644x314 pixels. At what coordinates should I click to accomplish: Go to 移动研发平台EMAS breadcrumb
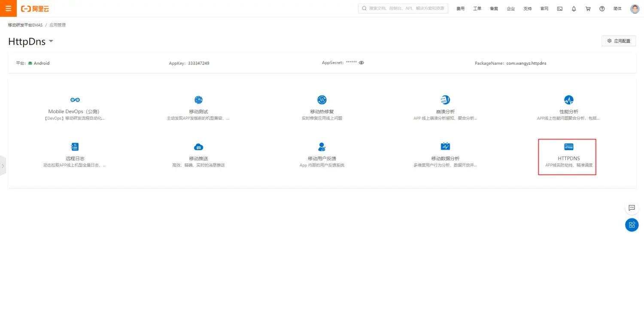coord(25,25)
